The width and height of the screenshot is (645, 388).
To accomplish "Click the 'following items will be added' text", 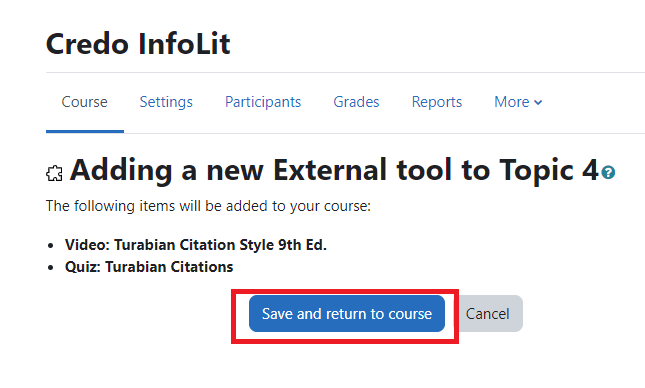I will click(208, 206).
